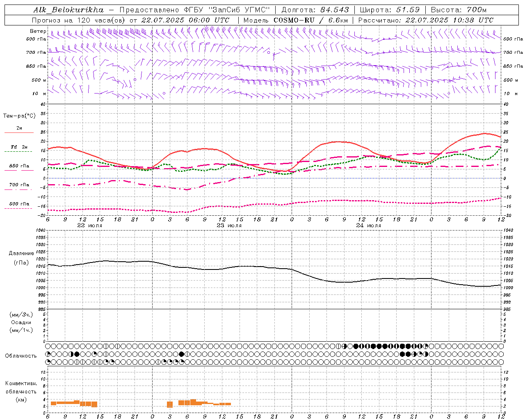Click the (гПа) unit under Давление
Viewport: 525px width, 420px height.
(x=21, y=263)
